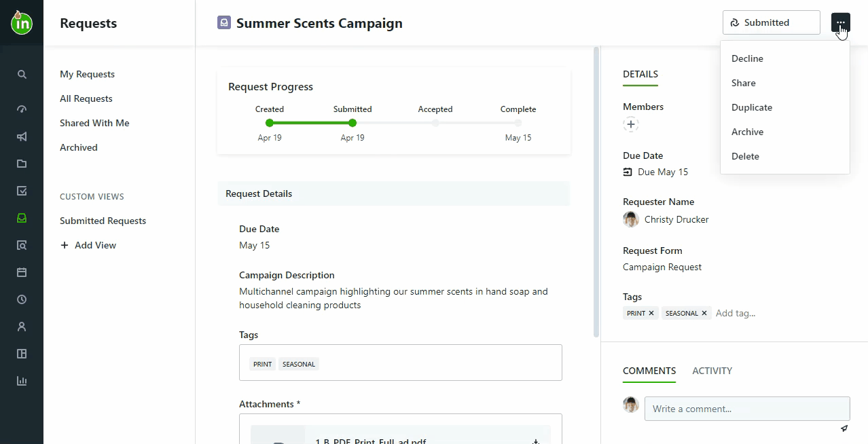Choose Duplicate from the actions menu

coord(785,107)
